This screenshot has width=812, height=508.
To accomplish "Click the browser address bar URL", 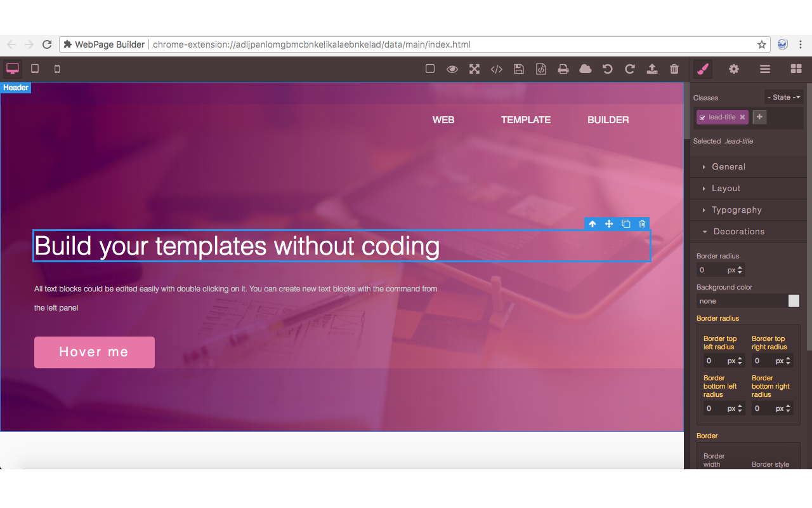I will (x=311, y=44).
